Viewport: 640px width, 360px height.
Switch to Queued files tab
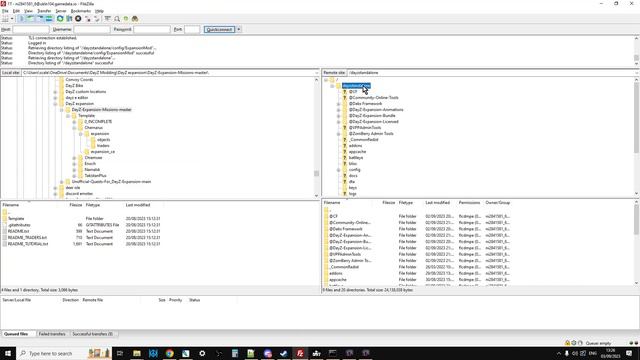16,334
